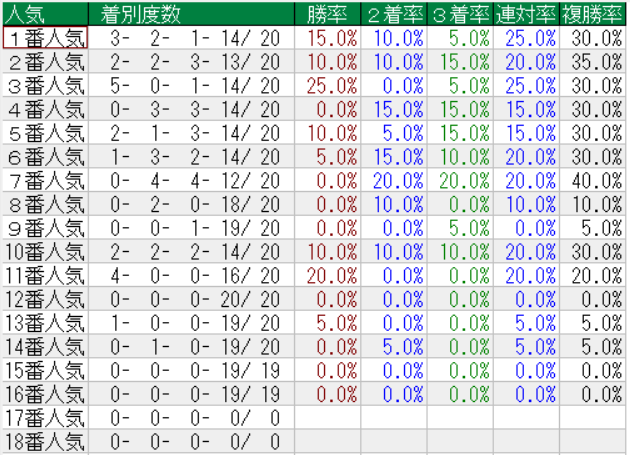The width and height of the screenshot is (630, 455).
Task: Click the 複勝率 column header
Action: tap(592, 14)
